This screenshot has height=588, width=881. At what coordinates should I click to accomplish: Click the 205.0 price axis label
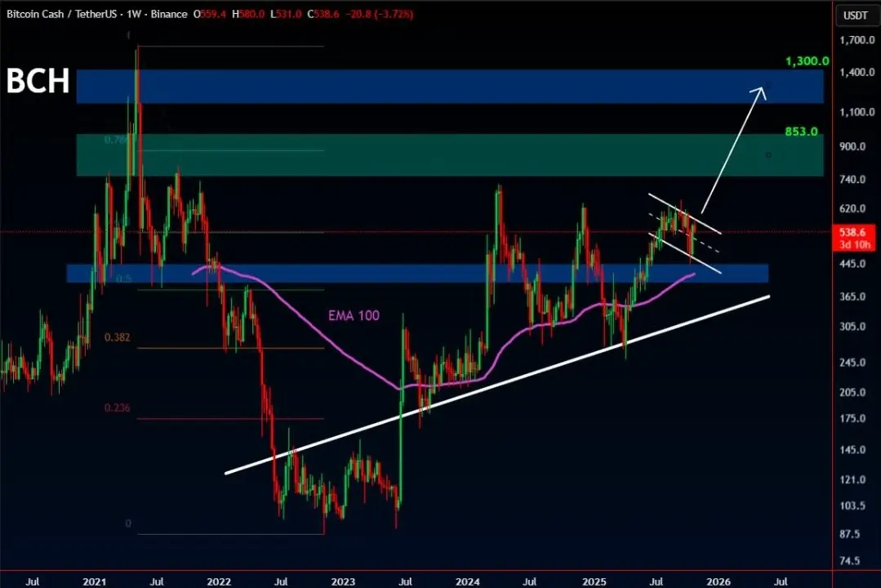852,392
